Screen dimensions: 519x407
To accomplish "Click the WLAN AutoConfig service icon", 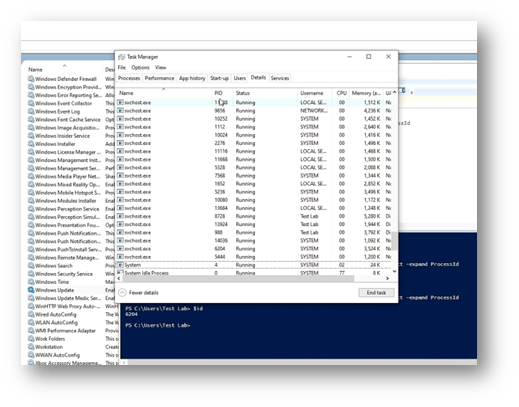I will (31, 323).
